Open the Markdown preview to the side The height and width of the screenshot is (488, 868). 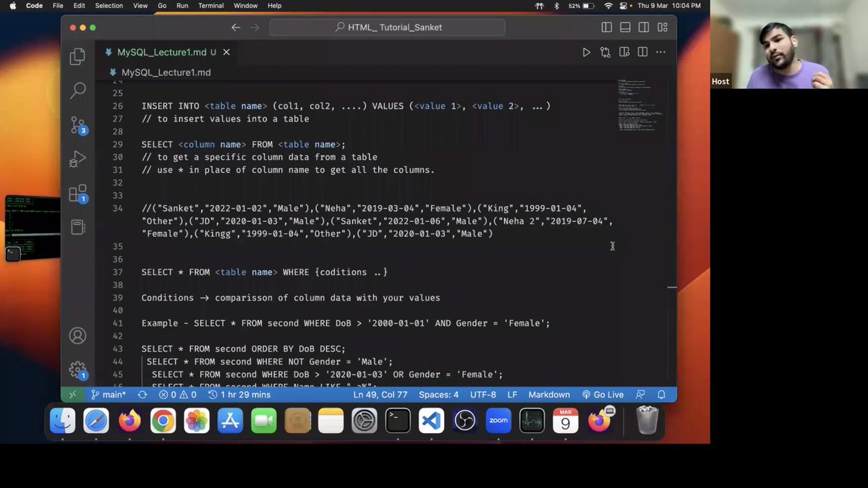coord(624,52)
